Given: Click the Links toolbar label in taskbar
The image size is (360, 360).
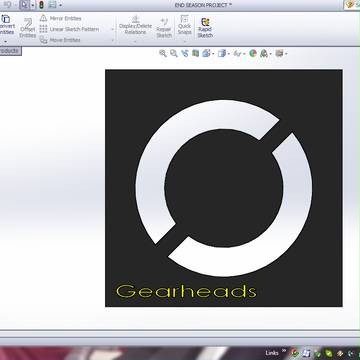Looking at the screenshot, I should click(272, 353).
